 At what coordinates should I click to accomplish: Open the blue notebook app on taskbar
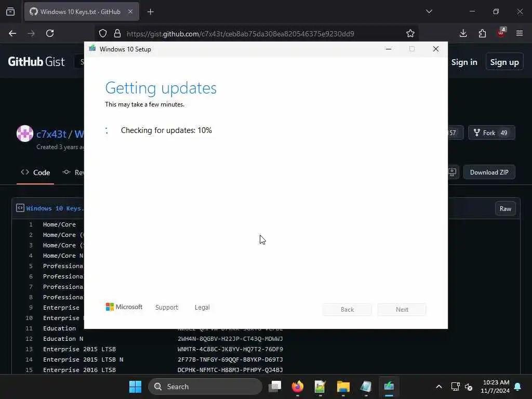(366, 387)
